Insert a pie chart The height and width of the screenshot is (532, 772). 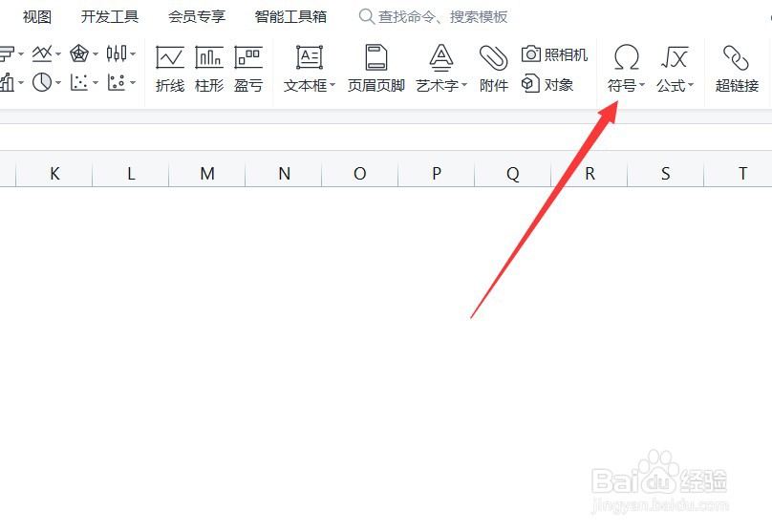42,82
